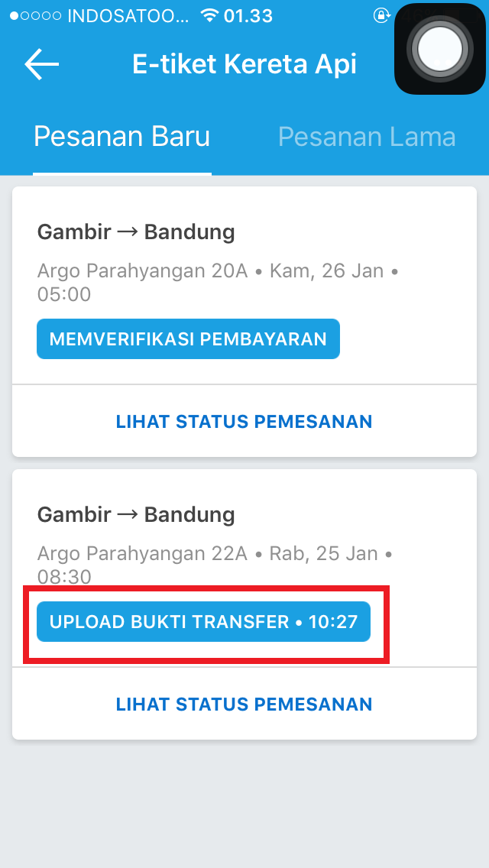Tap the INDOSATOO carrier label
Screen dimensions: 489x868
click(128, 16)
